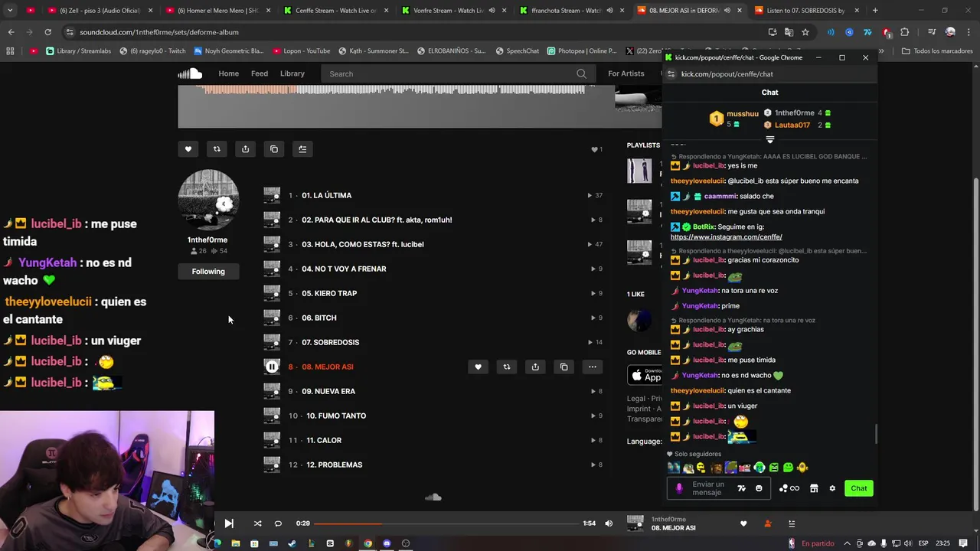Open the taskbar clock showing 23:25
980x551 pixels.
(x=942, y=543)
